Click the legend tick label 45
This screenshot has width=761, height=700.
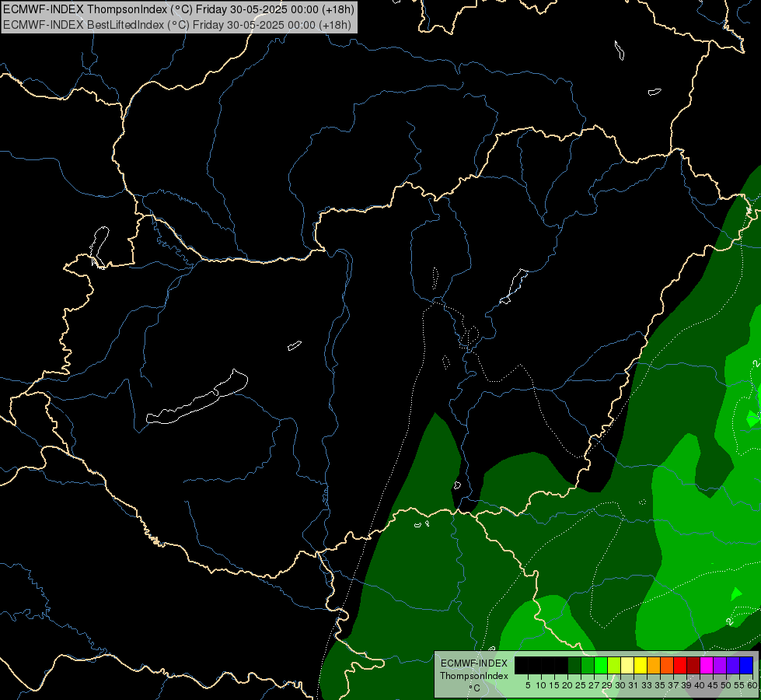pyautogui.click(x=713, y=685)
